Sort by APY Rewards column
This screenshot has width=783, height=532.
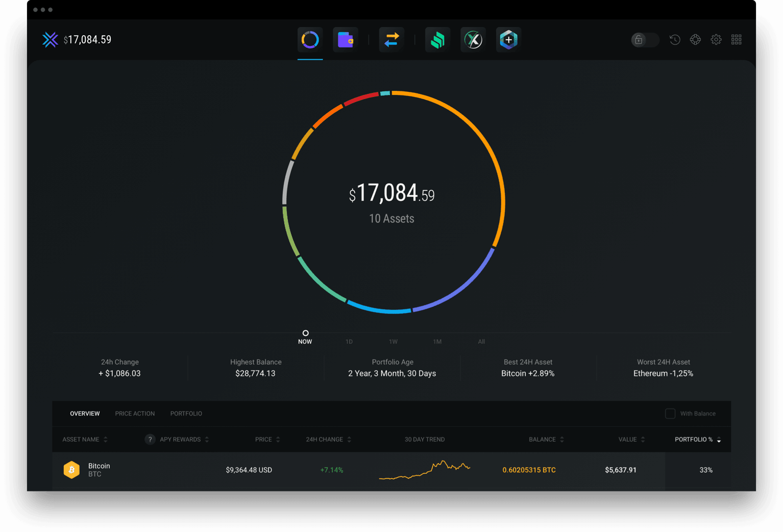coord(184,439)
